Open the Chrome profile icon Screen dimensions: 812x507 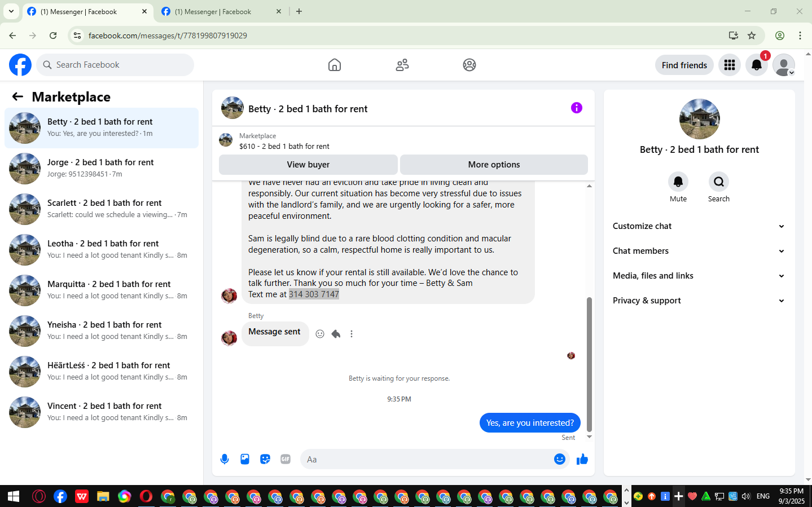(780, 36)
